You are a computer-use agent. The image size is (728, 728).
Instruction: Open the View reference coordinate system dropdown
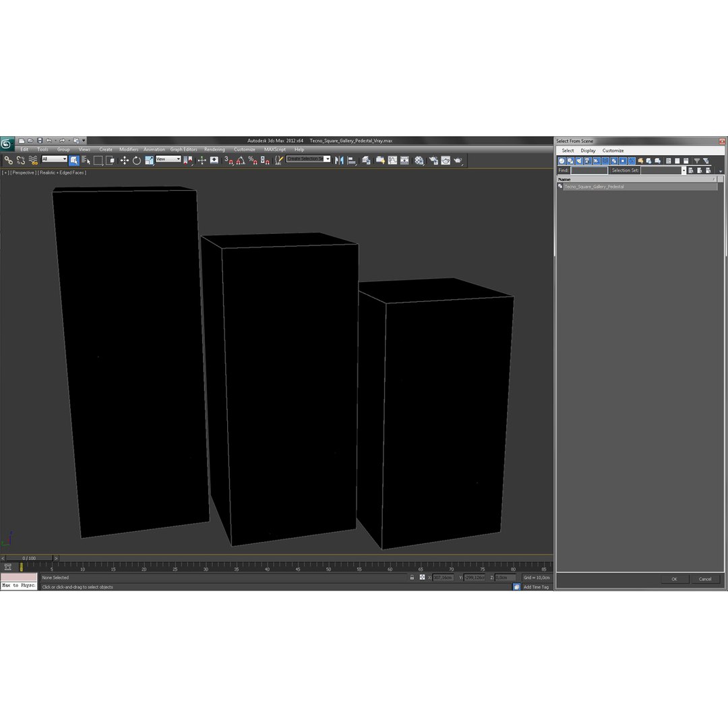coord(168,159)
